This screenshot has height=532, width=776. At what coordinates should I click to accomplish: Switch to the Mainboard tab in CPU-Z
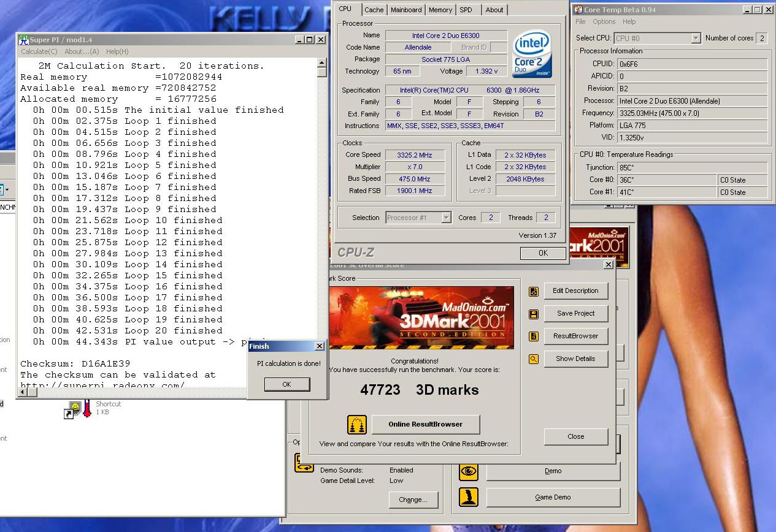[406, 10]
